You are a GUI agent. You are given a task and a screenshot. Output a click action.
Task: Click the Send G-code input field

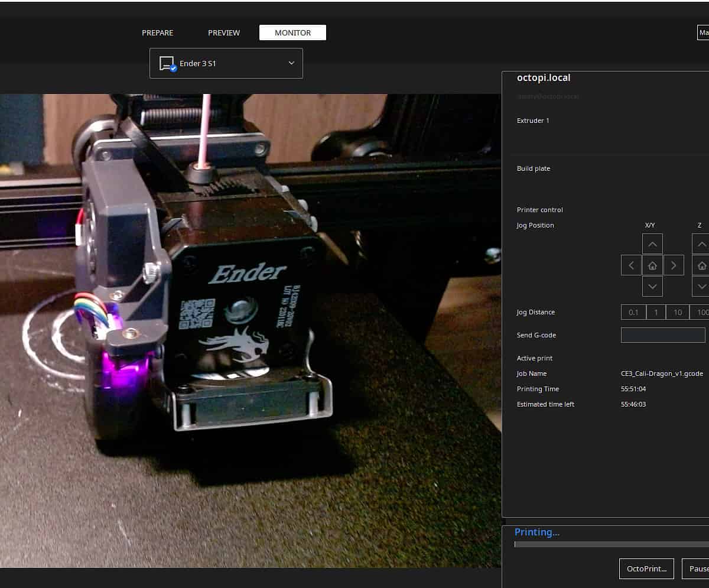coord(663,335)
